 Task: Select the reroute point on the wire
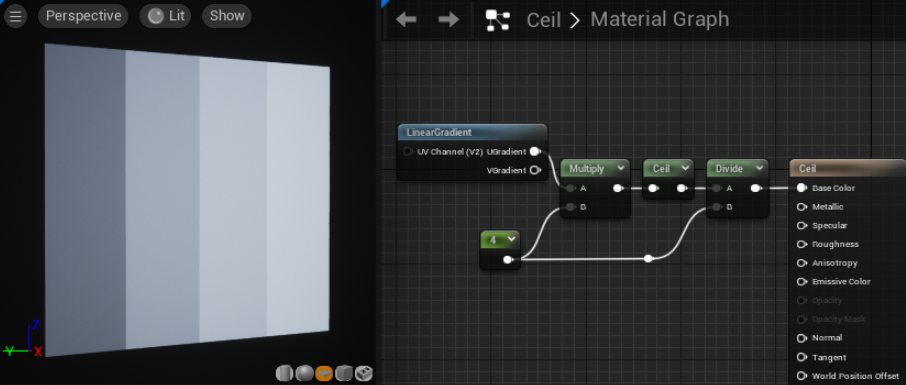[x=648, y=258]
